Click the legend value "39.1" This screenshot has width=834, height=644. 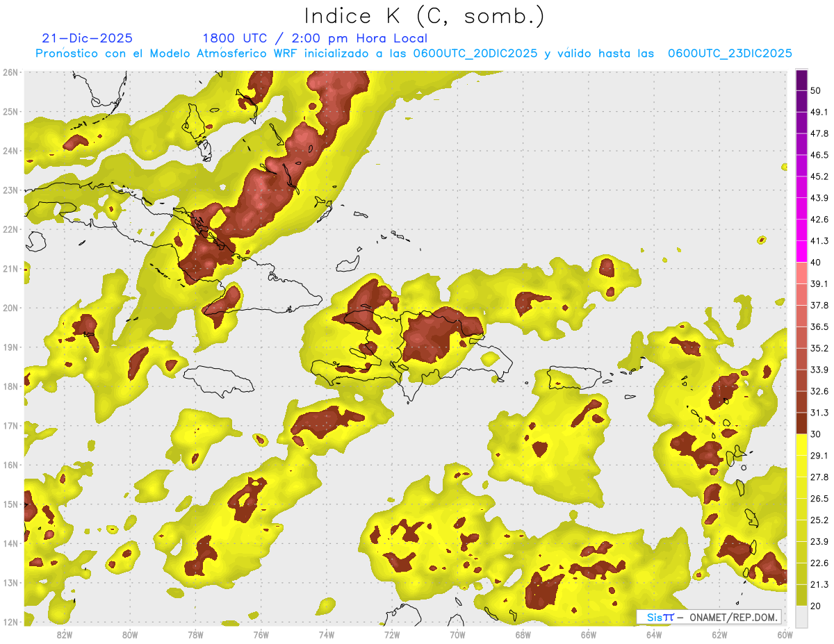pos(819,283)
